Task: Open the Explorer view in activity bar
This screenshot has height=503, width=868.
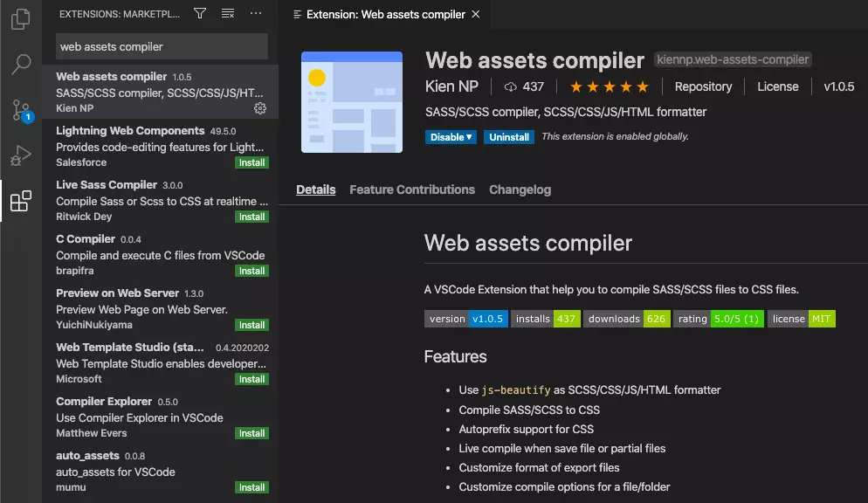Action: coord(20,19)
